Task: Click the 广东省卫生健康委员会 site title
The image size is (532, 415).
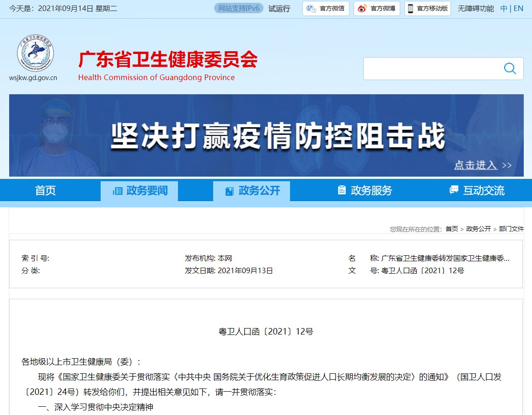Action: coord(168,59)
